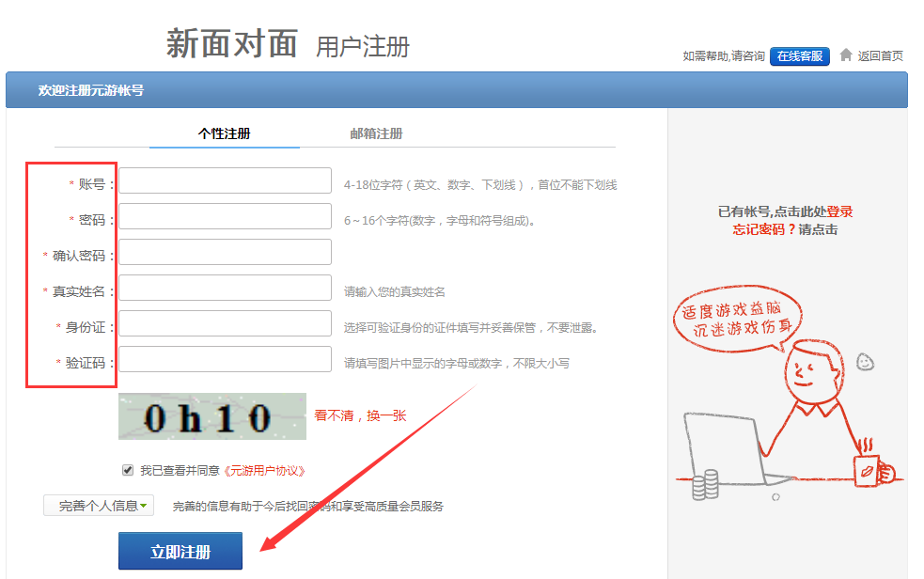Expand the 完善个人信息 dropdown
Viewport: 924px width, 579px height.
[x=98, y=504]
